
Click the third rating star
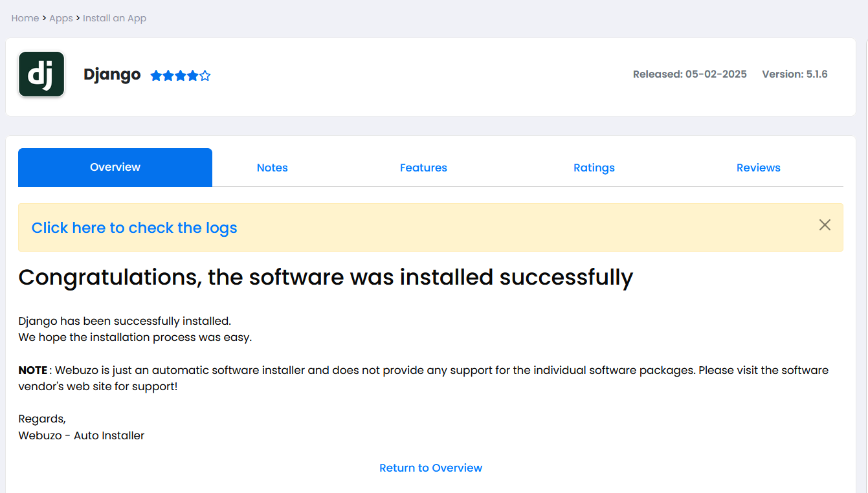point(181,76)
